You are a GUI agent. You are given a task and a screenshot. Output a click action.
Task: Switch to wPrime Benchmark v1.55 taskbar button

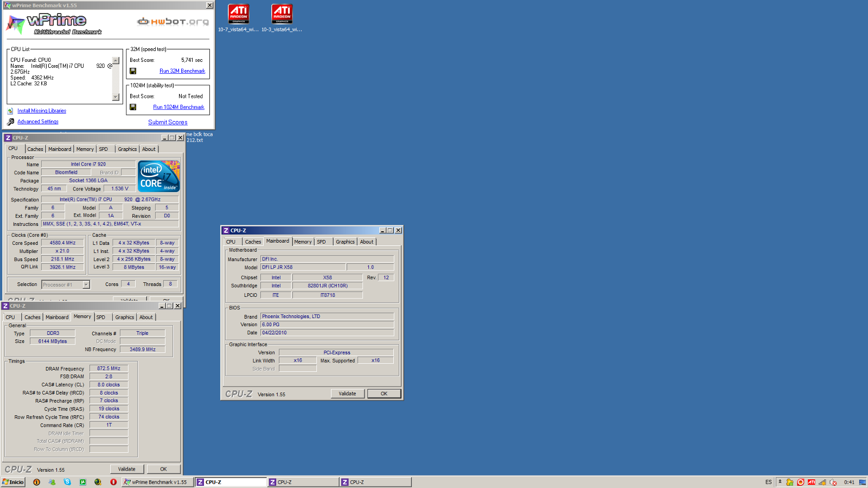pyautogui.click(x=157, y=482)
